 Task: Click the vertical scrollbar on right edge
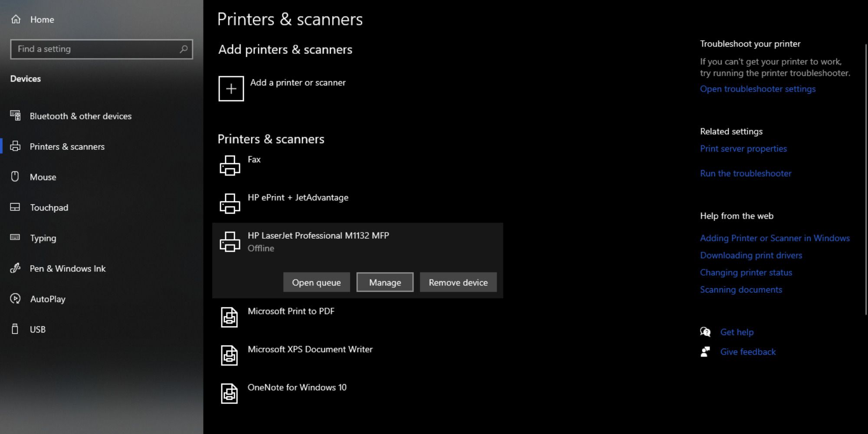point(866,179)
